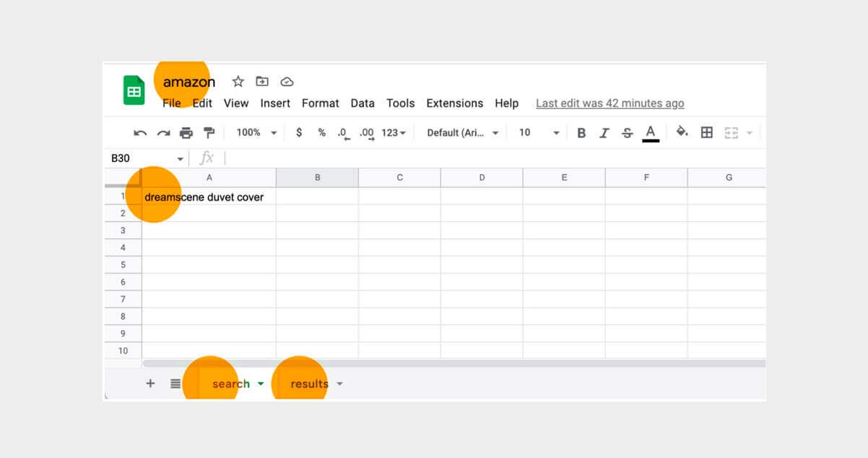This screenshot has height=458, width=868.
Task: Open the Google Sheets home icon
Action: point(134,90)
